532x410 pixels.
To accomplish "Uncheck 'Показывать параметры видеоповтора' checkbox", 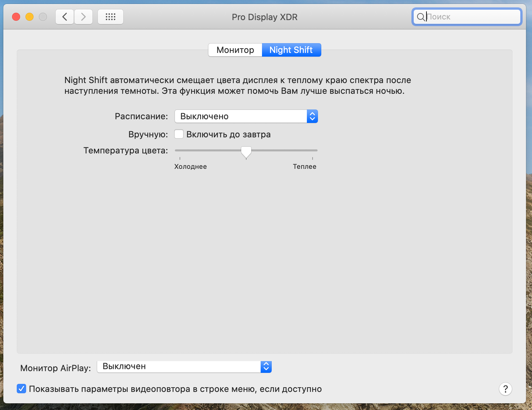I will click(21, 389).
